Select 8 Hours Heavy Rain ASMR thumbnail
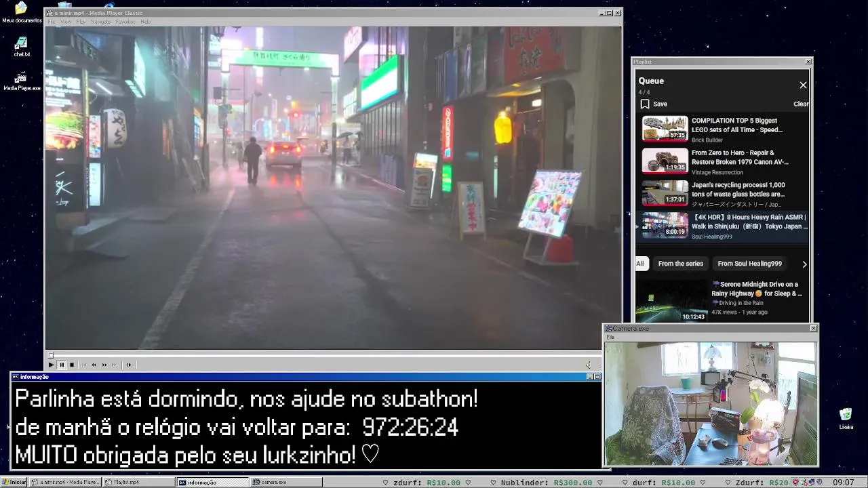This screenshot has width=868, height=488. [665, 225]
